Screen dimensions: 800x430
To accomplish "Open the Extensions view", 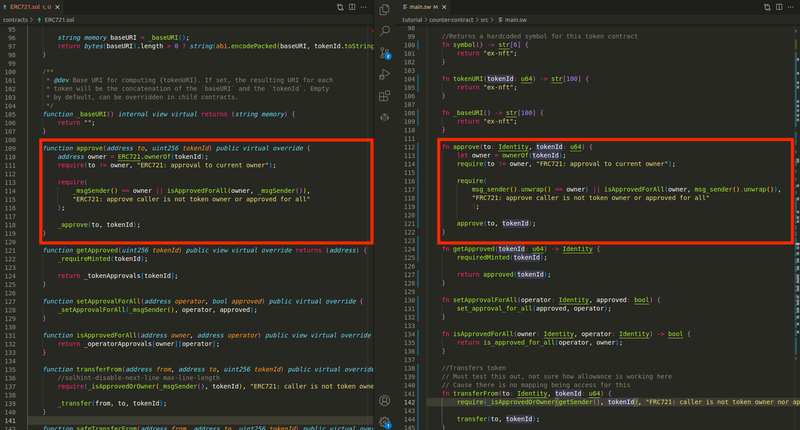I will tap(385, 96).
